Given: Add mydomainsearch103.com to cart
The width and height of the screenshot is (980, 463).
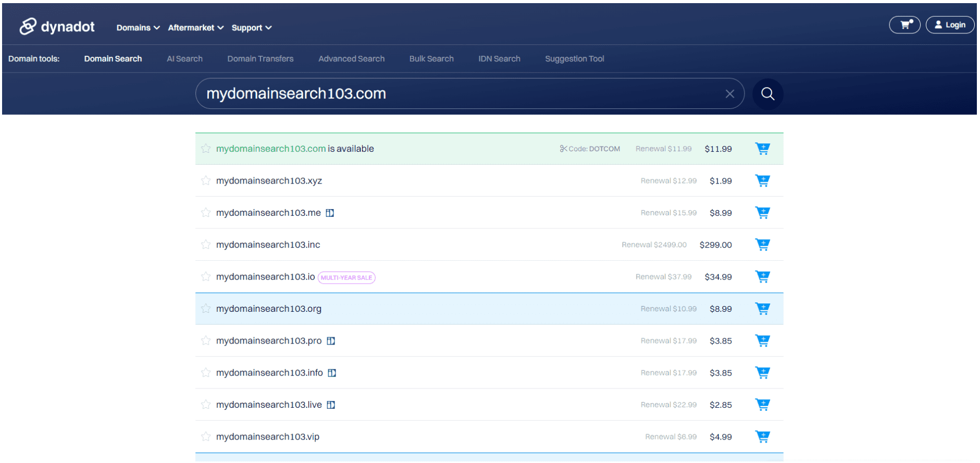Looking at the screenshot, I should tap(762, 149).
